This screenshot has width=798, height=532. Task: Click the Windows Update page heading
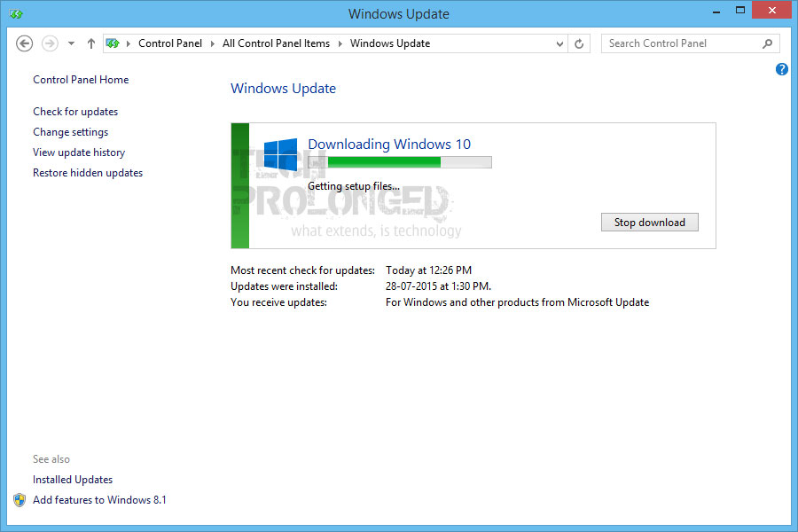point(284,88)
